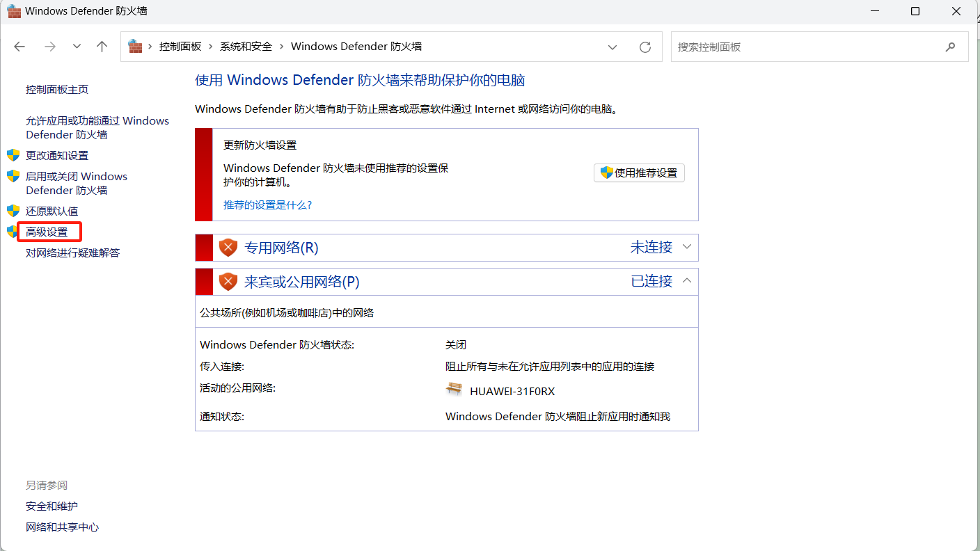Click shield icon beside 启用或关闭 Windows Defender 防火墙
Screen dimensions: 980x551
(13, 176)
